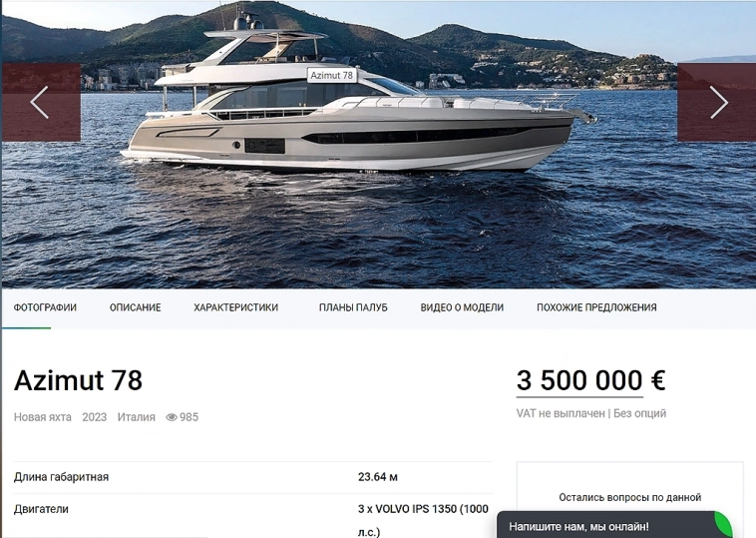Click the Azimut 78 heading
This screenshot has width=756, height=538.
pyautogui.click(x=78, y=380)
